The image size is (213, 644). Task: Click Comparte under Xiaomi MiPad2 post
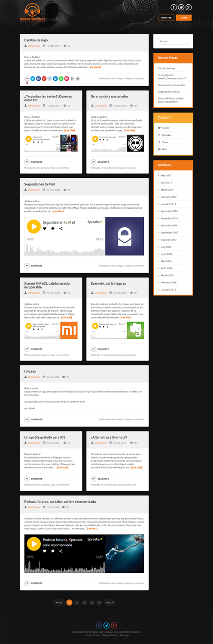coord(33,349)
